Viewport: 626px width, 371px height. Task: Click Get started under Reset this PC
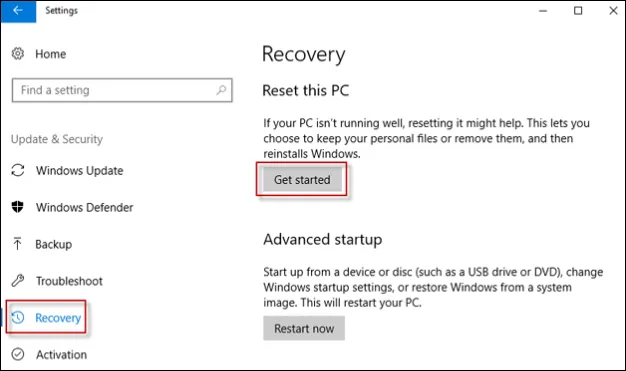coord(302,180)
